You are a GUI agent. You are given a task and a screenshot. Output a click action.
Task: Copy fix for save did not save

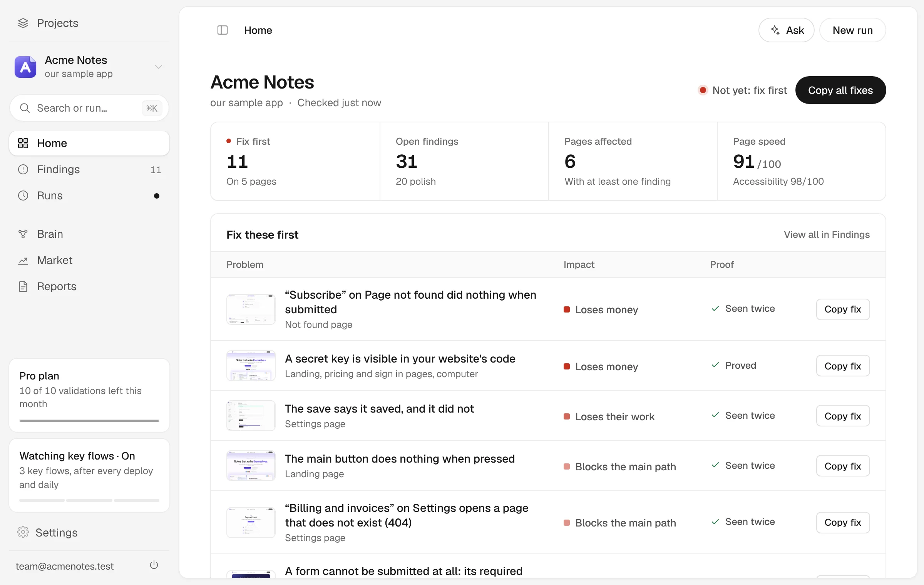click(x=843, y=416)
